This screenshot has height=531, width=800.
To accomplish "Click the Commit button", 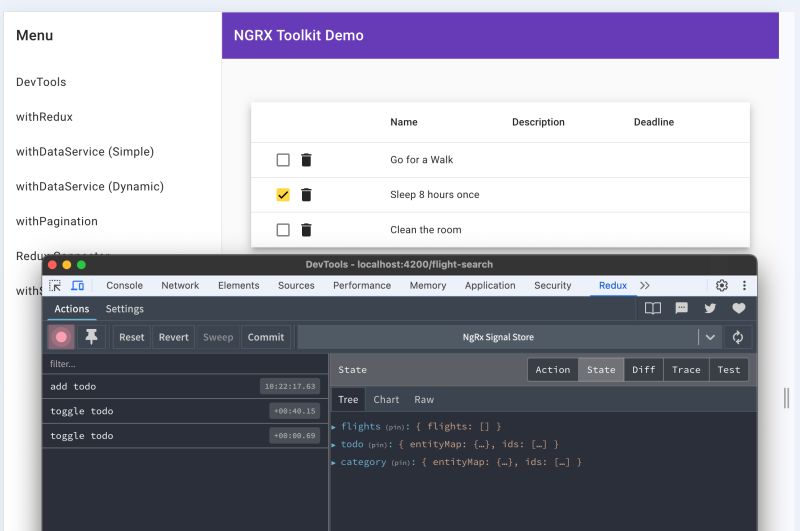I will point(266,337).
